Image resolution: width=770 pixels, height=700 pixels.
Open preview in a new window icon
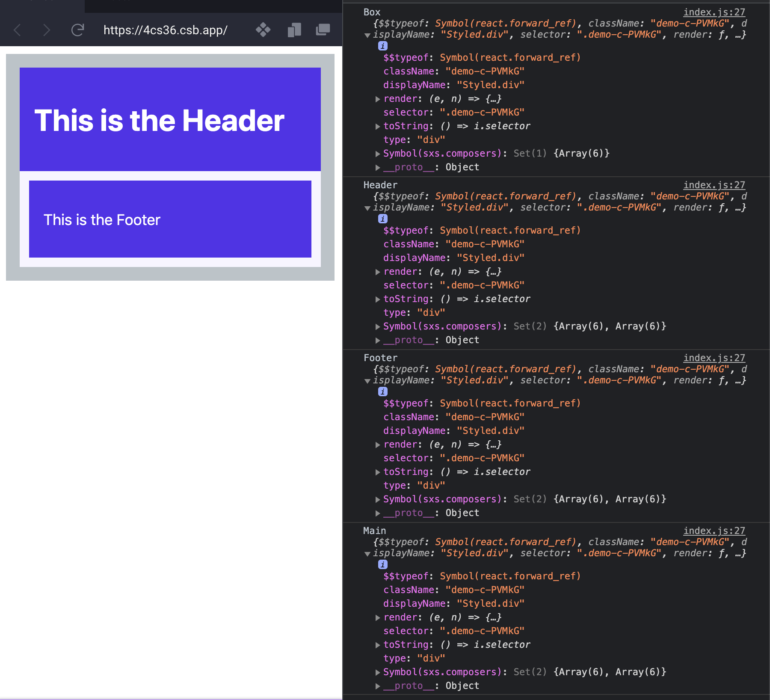click(x=322, y=30)
